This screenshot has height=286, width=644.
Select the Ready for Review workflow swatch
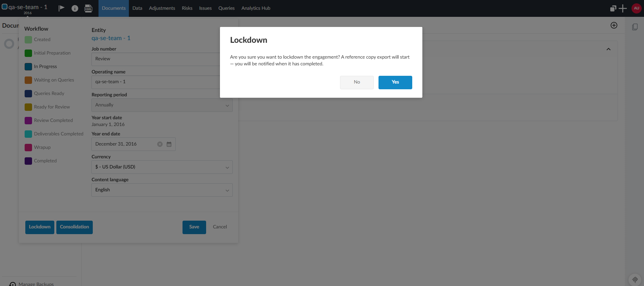click(x=28, y=107)
